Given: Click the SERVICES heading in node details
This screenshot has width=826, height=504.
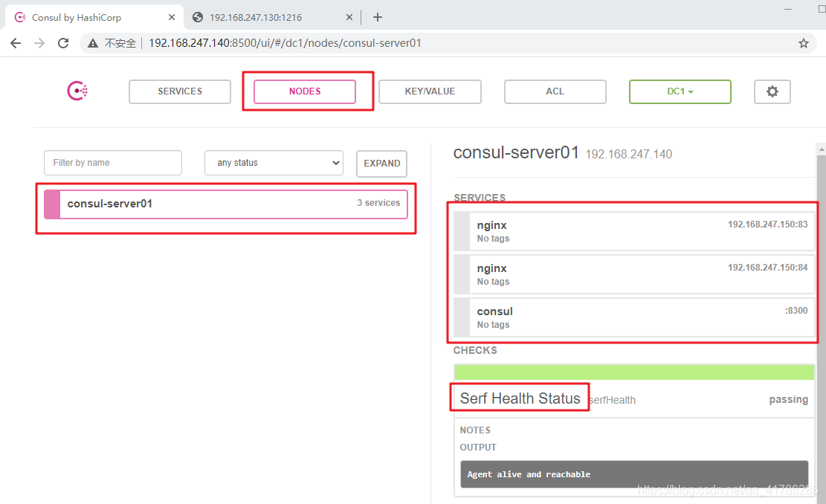Looking at the screenshot, I should [480, 198].
